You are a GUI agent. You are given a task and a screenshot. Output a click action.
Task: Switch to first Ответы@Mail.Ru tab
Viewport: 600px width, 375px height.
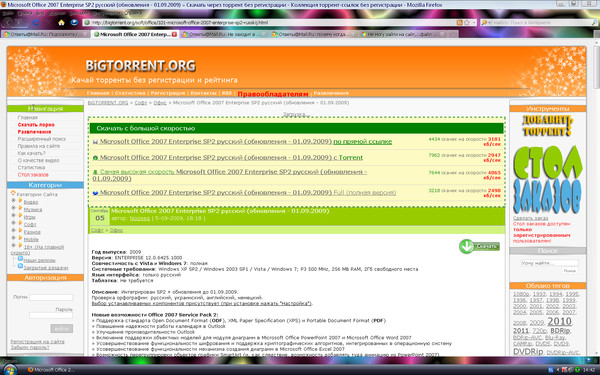point(45,34)
